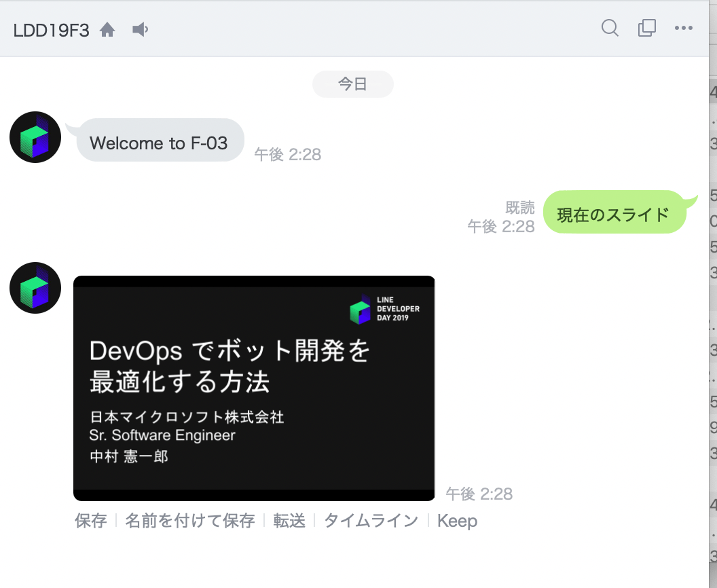Screen dimensions: 717x588
Task: Click 転送 to forward the image
Action: pyautogui.click(x=289, y=521)
